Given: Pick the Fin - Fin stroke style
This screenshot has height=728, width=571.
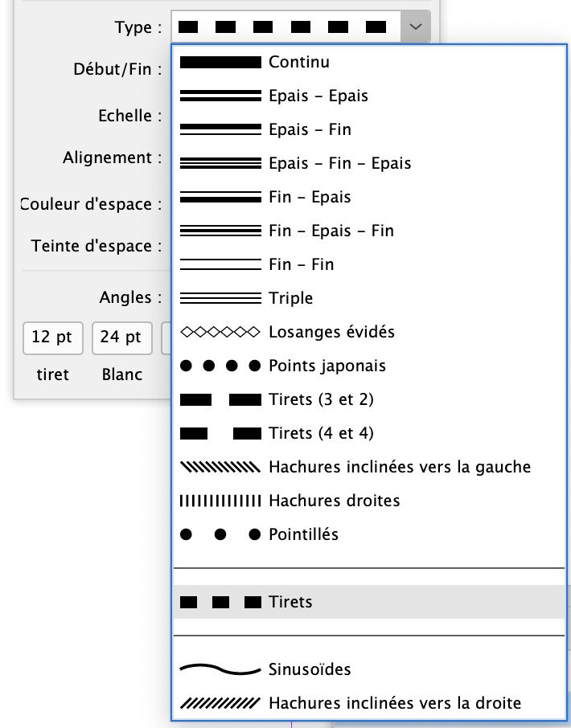Looking at the screenshot, I should click(301, 264).
